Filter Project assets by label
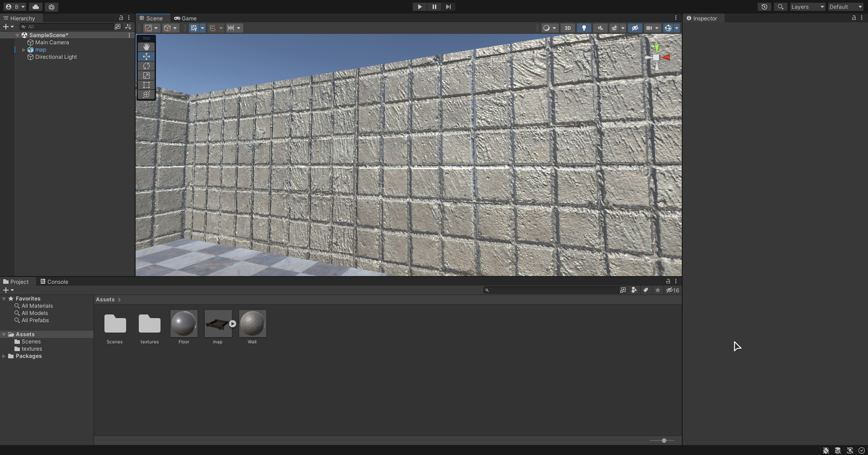 tap(646, 290)
